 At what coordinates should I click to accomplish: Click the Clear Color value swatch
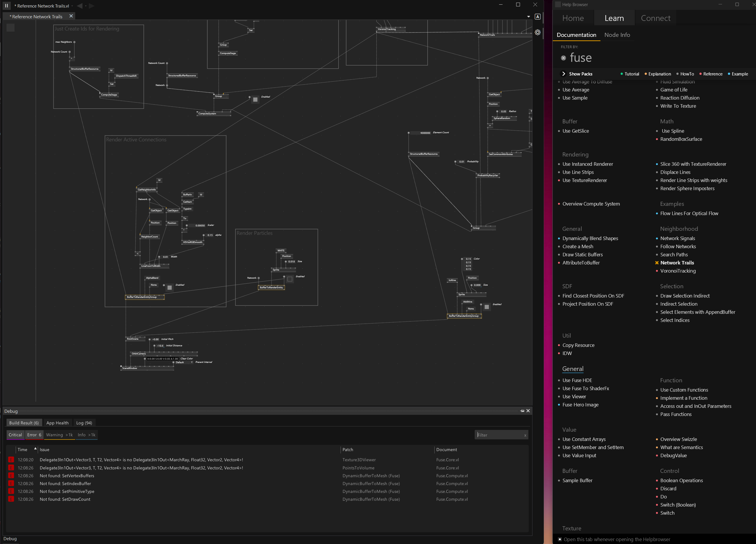(x=162, y=359)
